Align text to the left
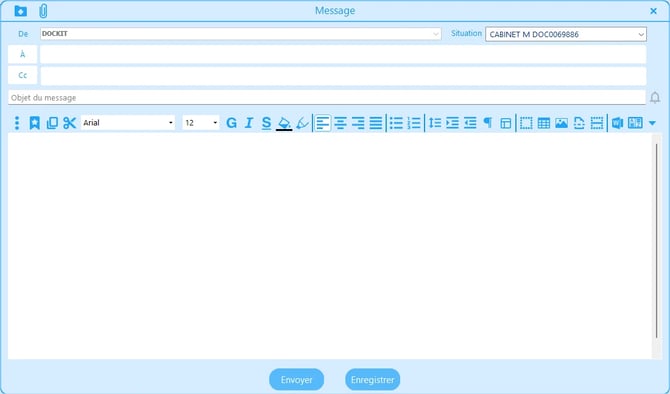This screenshot has height=394, width=670. [x=323, y=123]
